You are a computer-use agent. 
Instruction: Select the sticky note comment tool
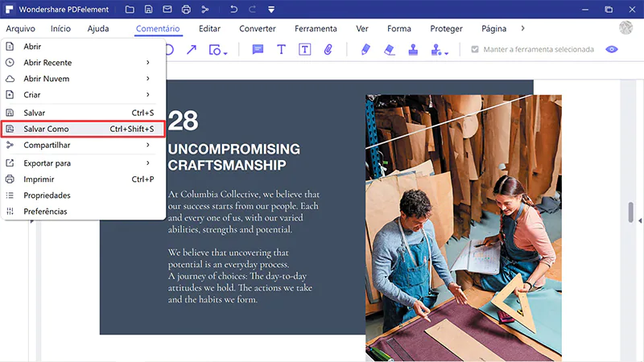tap(258, 50)
